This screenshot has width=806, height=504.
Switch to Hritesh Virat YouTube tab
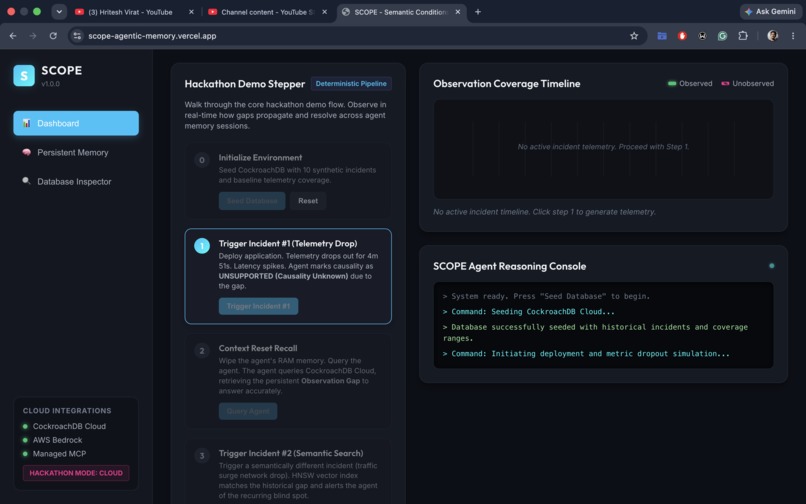tap(135, 12)
